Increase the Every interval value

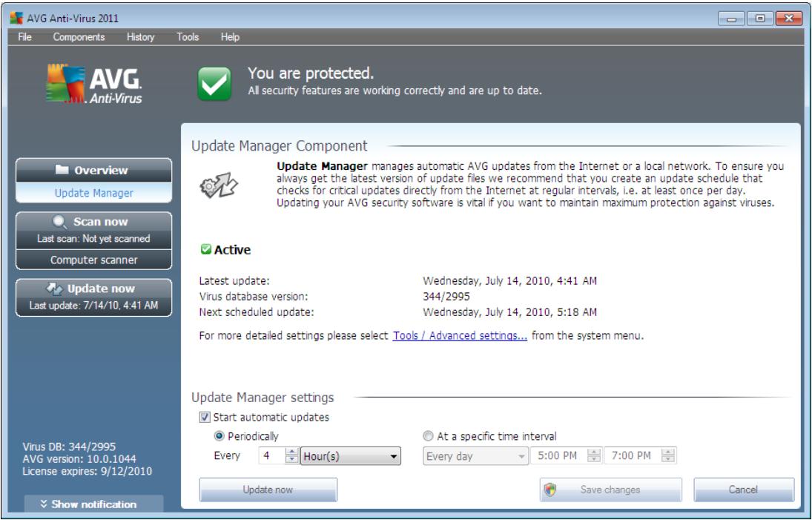tap(292, 452)
